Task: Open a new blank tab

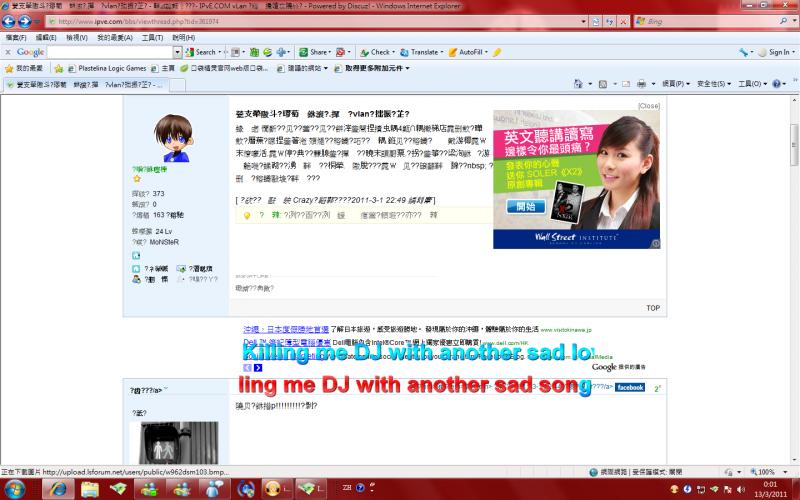Action: click(x=177, y=85)
